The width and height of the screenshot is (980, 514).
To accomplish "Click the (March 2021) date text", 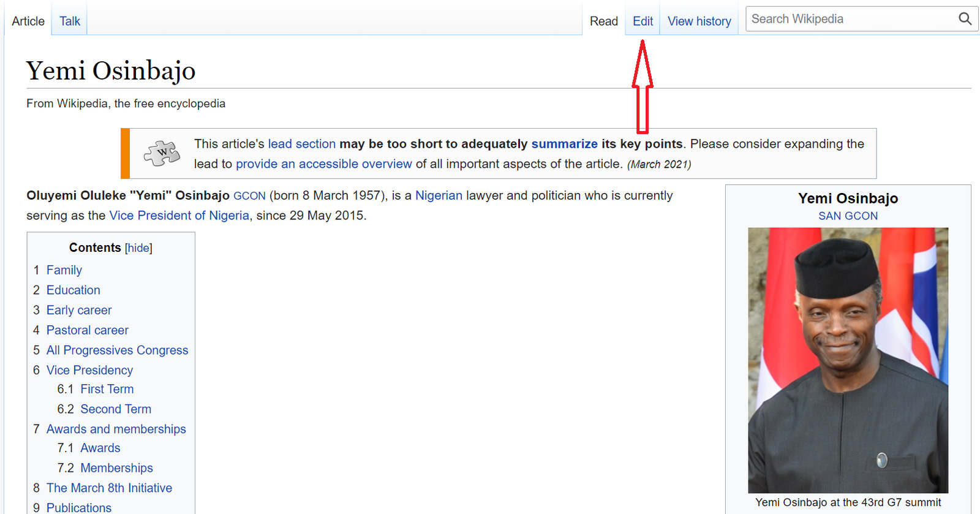I will pos(659,164).
